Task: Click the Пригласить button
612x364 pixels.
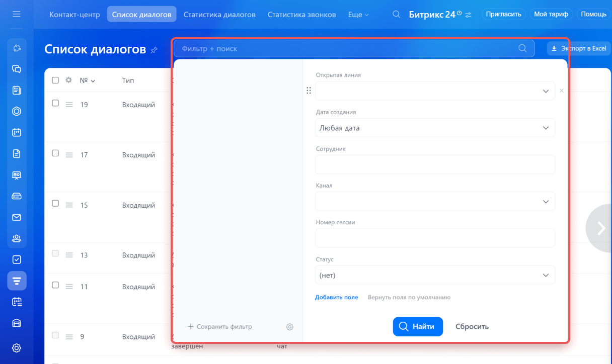Action: [x=503, y=14]
